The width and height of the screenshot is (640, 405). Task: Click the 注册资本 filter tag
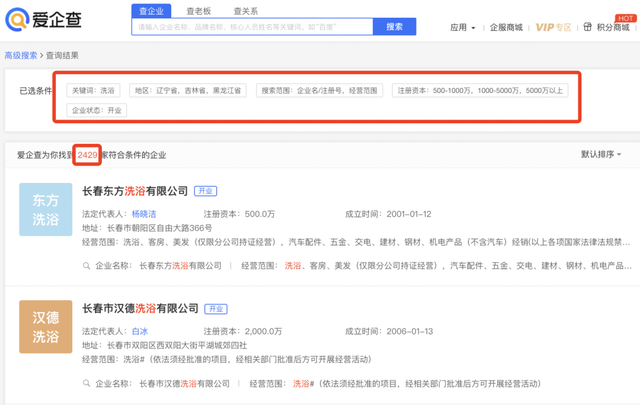tap(480, 90)
